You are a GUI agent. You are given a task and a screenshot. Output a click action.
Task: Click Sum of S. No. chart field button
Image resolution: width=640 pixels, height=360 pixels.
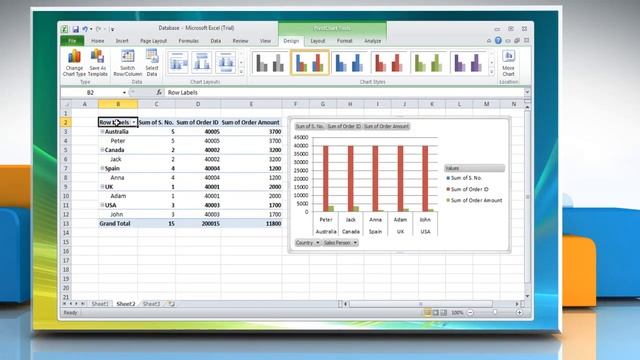point(309,127)
